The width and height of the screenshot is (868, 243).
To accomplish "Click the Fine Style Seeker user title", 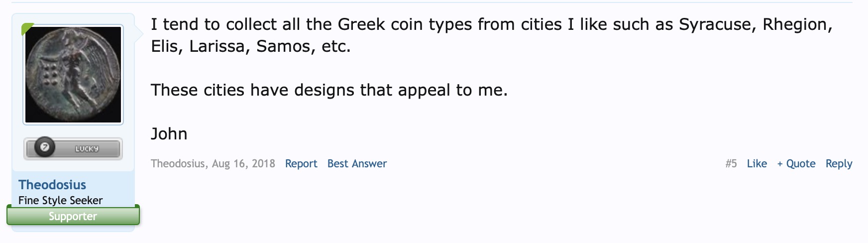I will (x=61, y=200).
